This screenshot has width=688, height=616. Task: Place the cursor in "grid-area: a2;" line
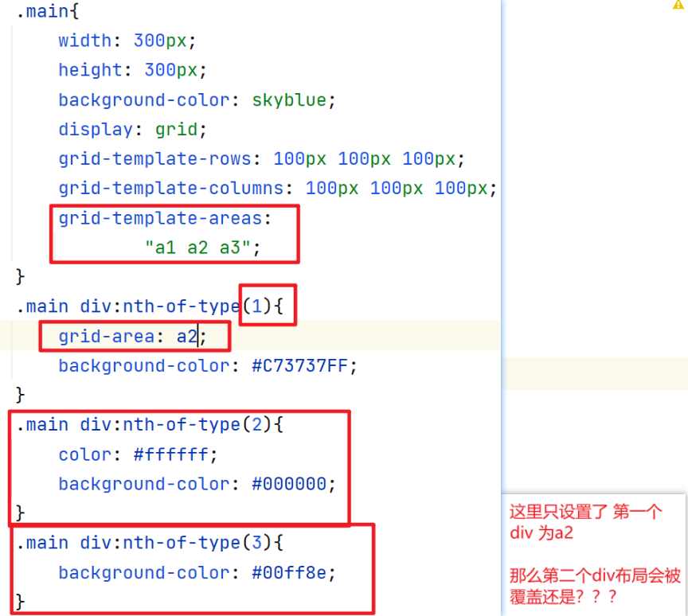click(132, 337)
